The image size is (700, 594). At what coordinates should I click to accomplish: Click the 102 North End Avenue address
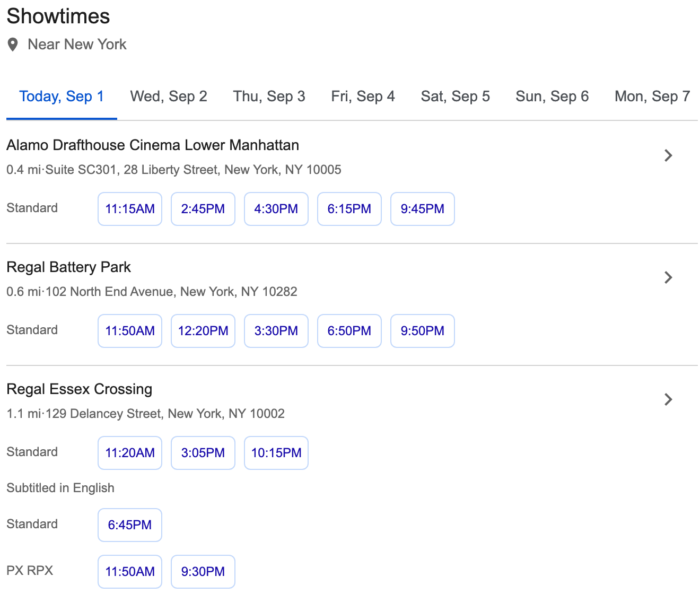tap(171, 292)
